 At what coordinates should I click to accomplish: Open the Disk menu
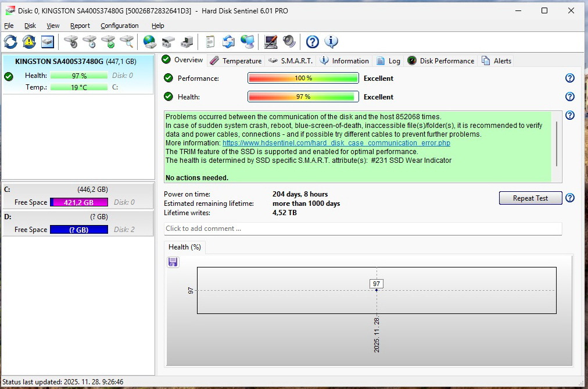30,26
